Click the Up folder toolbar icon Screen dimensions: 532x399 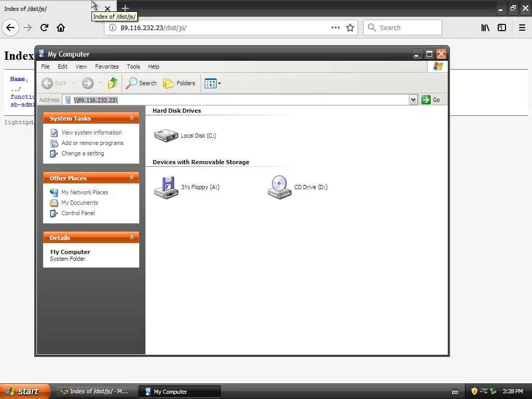click(113, 83)
